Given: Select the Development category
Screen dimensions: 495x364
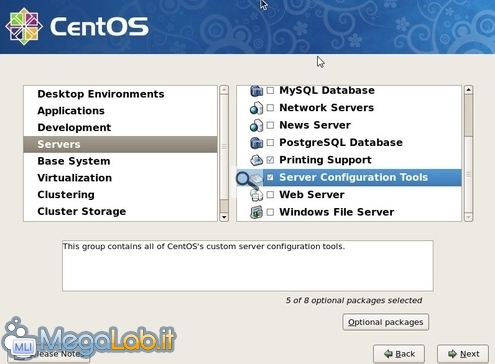Looking at the screenshot, I should click(x=120, y=127).
